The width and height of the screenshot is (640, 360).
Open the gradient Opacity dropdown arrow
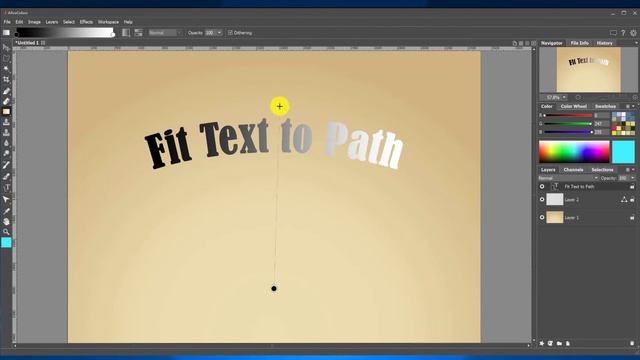click(219, 33)
